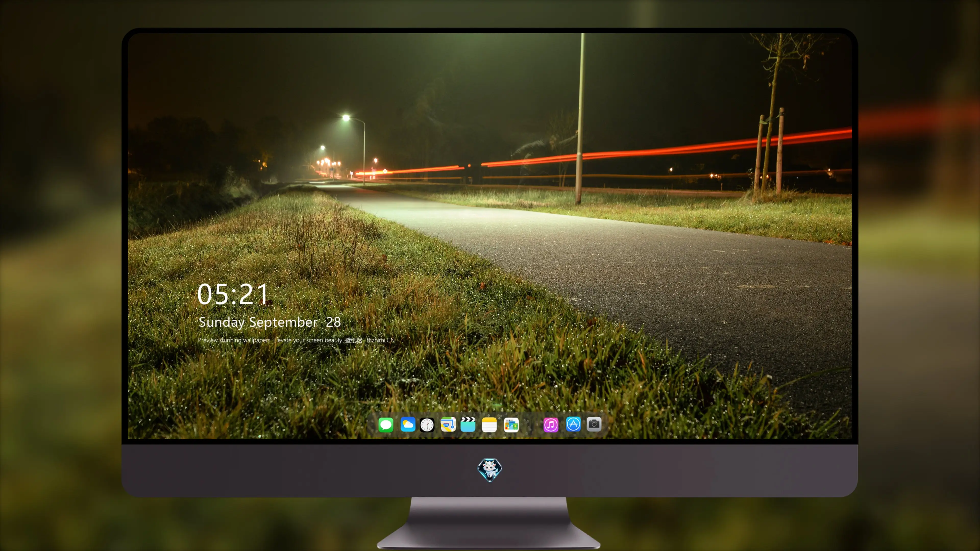Open the Maps app in the dock

(x=448, y=424)
